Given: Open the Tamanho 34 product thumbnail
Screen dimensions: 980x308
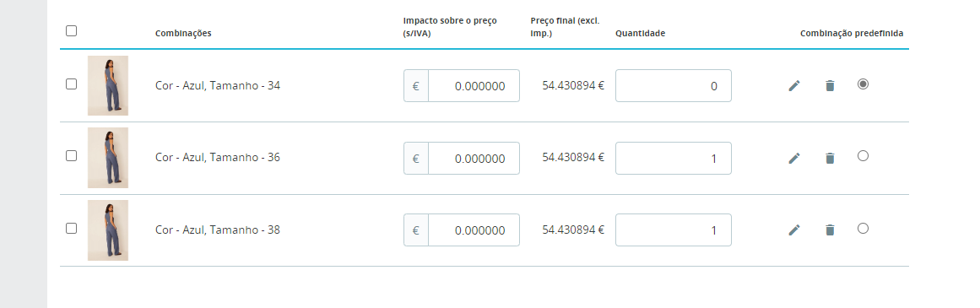Looking at the screenshot, I should pos(108,85).
